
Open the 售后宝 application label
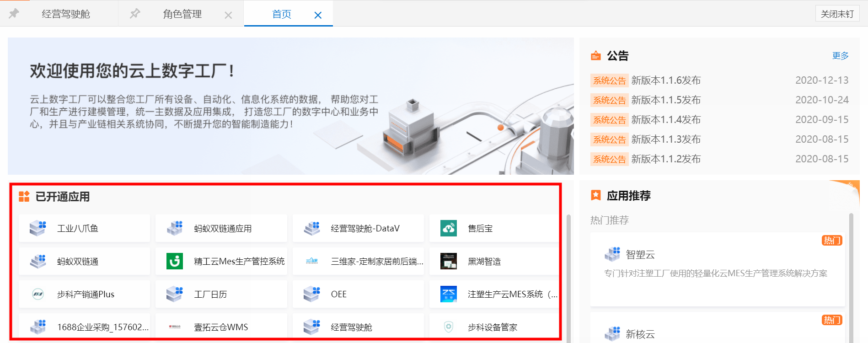480,228
